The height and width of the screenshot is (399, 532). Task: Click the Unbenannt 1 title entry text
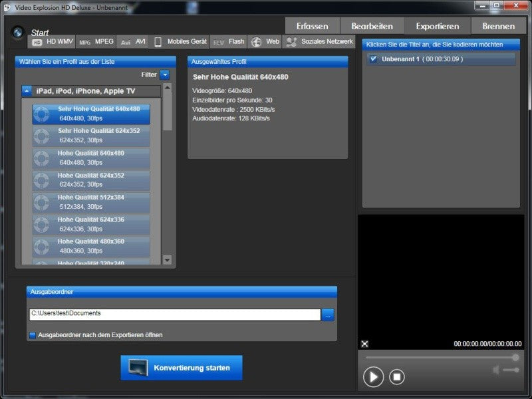coord(422,59)
